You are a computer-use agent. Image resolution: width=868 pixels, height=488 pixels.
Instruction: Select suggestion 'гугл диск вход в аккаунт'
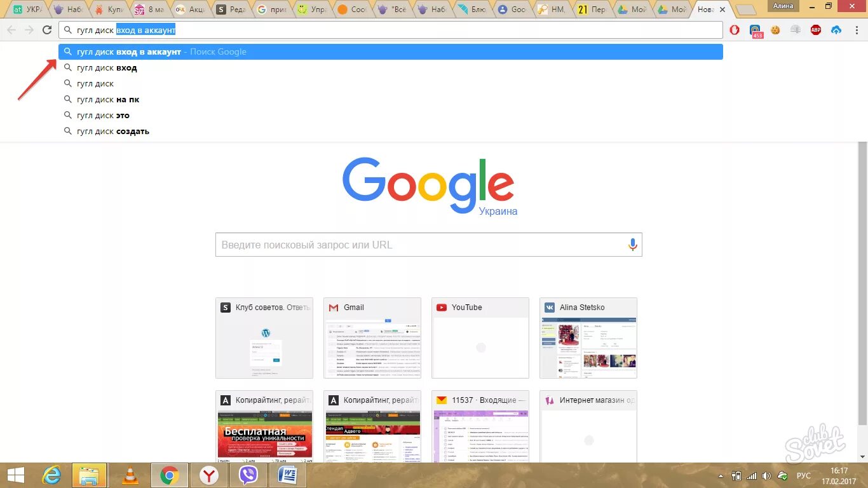point(391,52)
